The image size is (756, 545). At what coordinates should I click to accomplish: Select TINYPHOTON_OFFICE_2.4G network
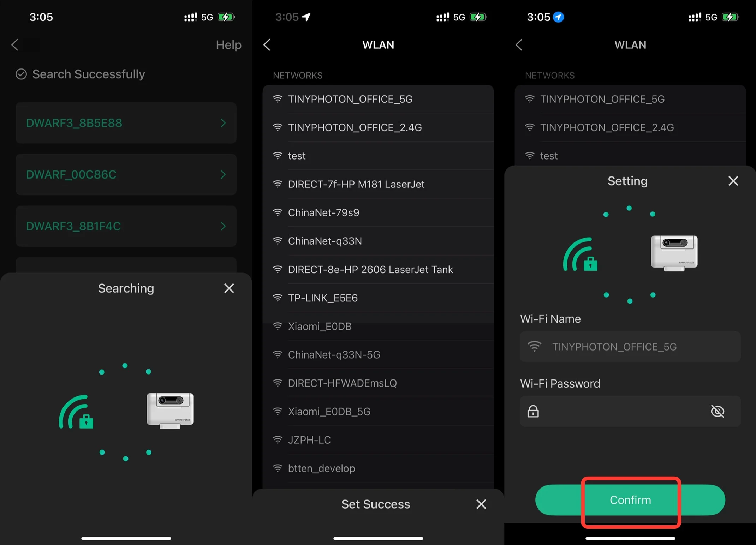pyautogui.click(x=355, y=127)
